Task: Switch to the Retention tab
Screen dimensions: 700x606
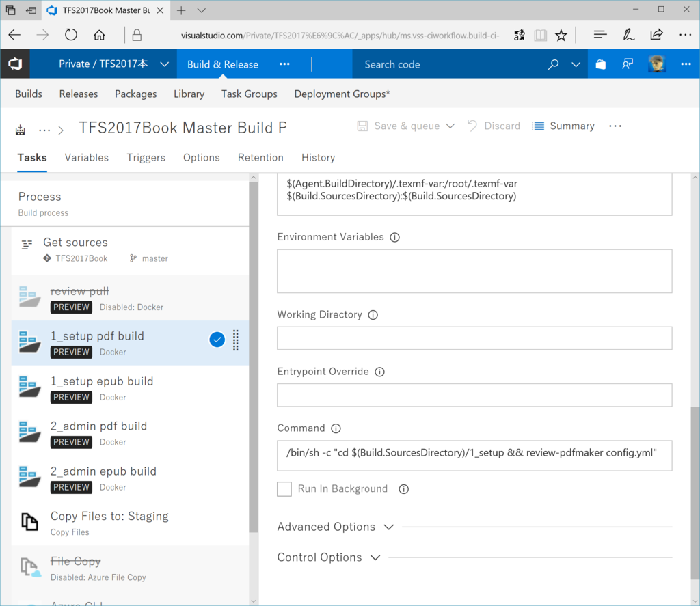Action: point(260,158)
